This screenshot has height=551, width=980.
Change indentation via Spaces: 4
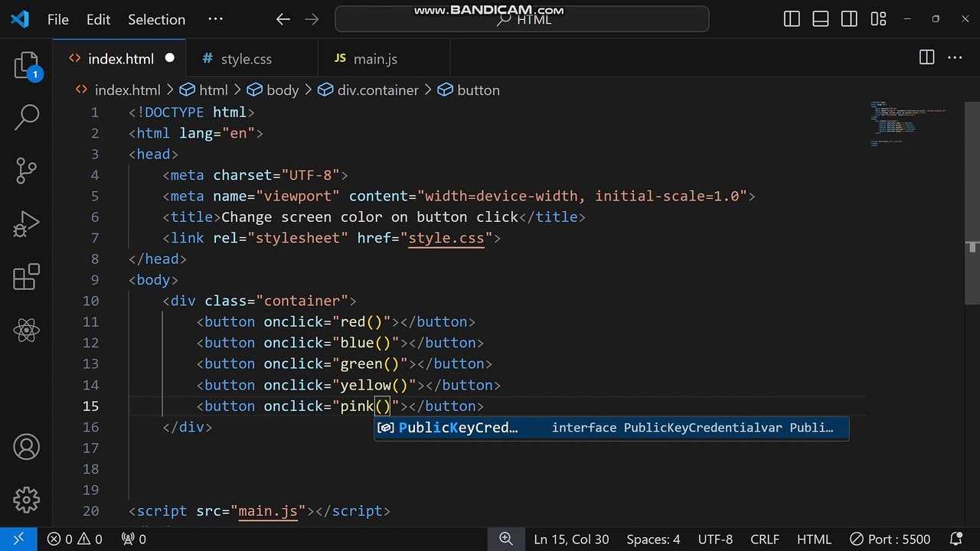(x=653, y=540)
